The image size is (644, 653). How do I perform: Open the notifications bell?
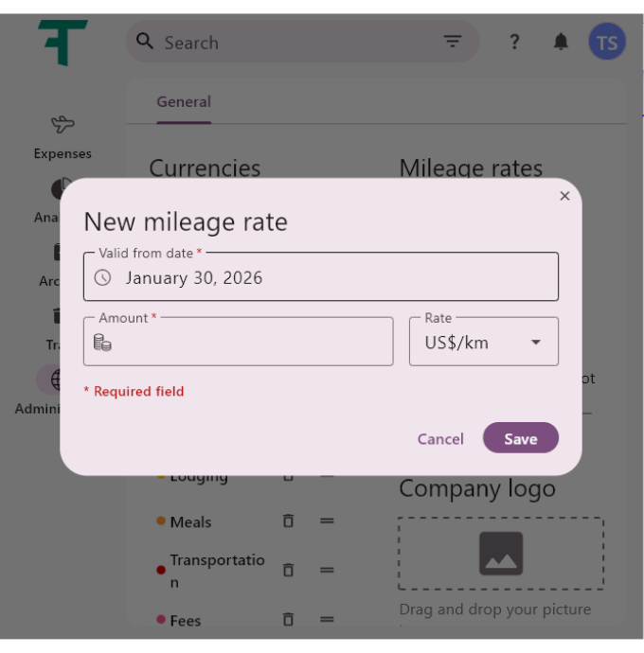click(x=561, y=42)
